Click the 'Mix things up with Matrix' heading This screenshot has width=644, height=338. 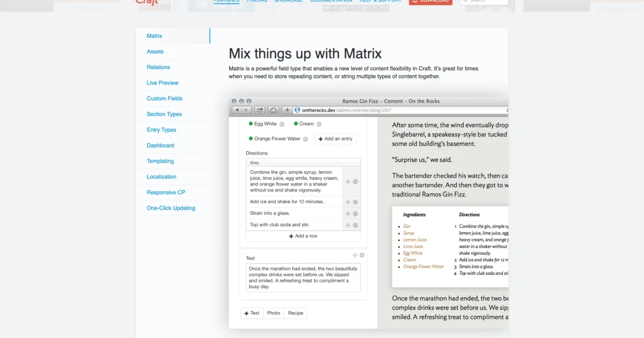tap(305, 54)
